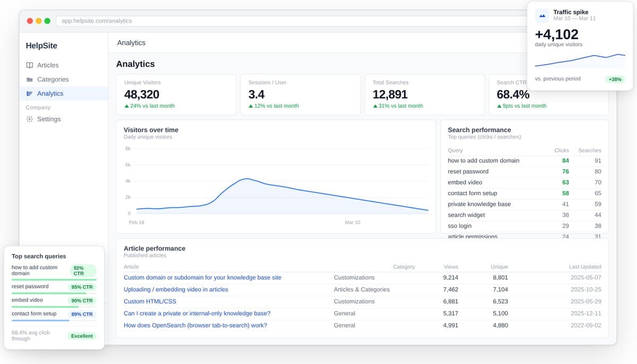
Task: Click the HelpSite logo text
Action: point(41,46)
